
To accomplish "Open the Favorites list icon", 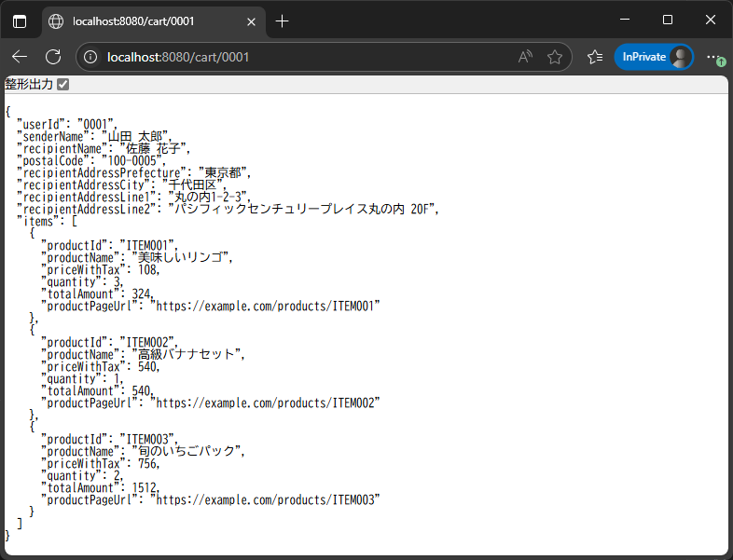I will [x=595, y=57].
